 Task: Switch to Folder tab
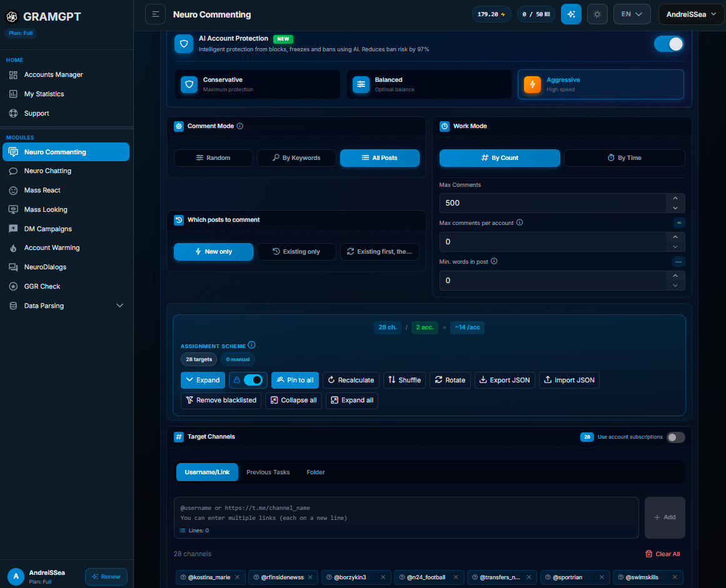[316, 472]
